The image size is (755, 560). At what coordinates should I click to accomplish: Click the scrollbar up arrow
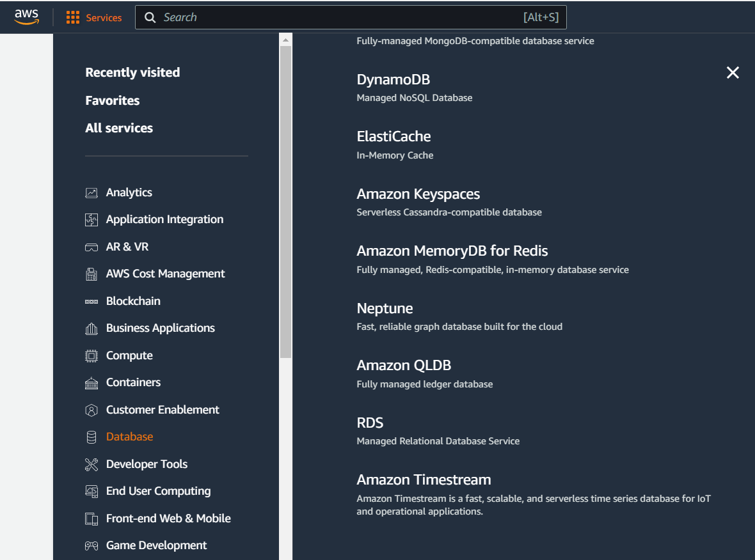pos(285,40)
